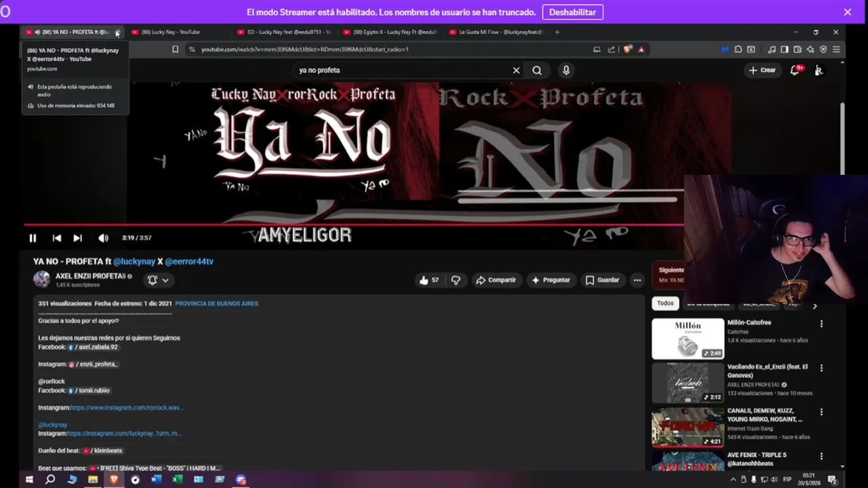Open the rorrock Instagram link in description
This screenshot has width=868, height=488.
[127, 407]
